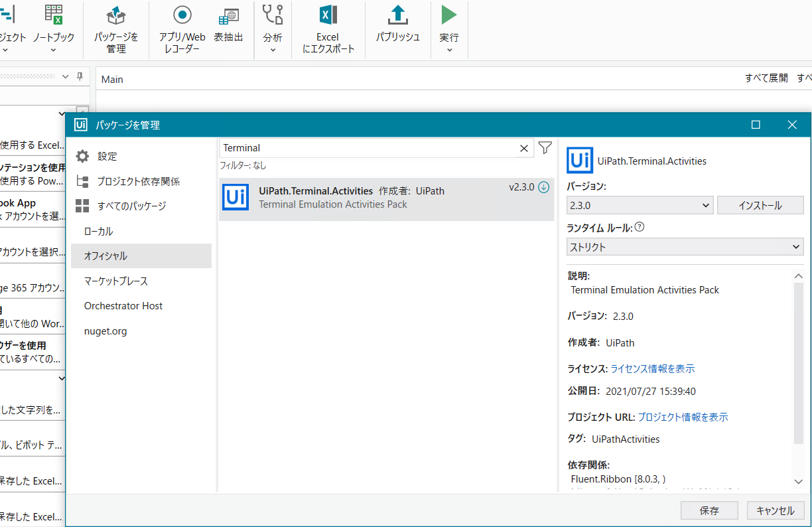Open Manage Packages in the ribbon

[x=116, y=29]
